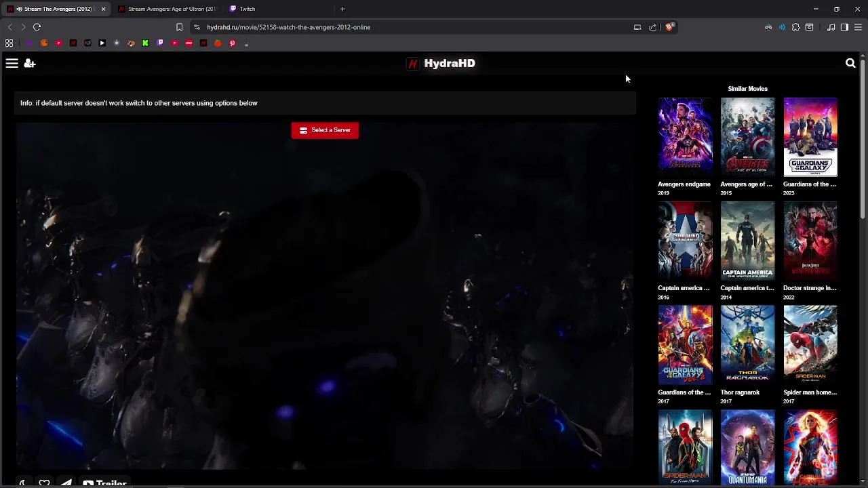Click the HydraHD logo link

pos(441,63)
